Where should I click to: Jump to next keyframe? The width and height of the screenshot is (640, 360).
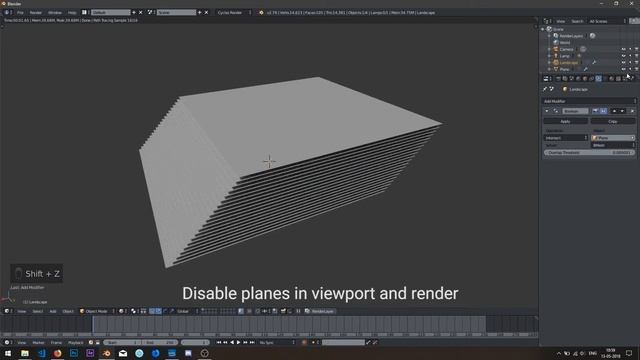click(245, 342)
